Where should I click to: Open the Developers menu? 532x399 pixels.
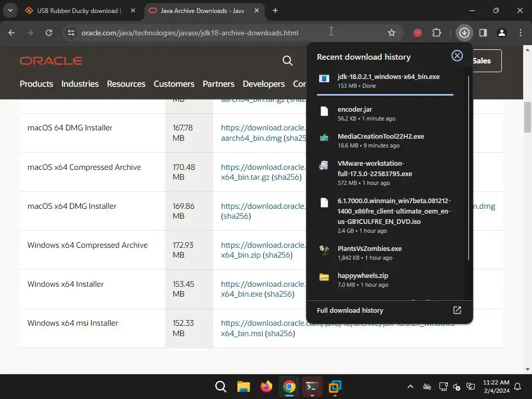(263, 84)
